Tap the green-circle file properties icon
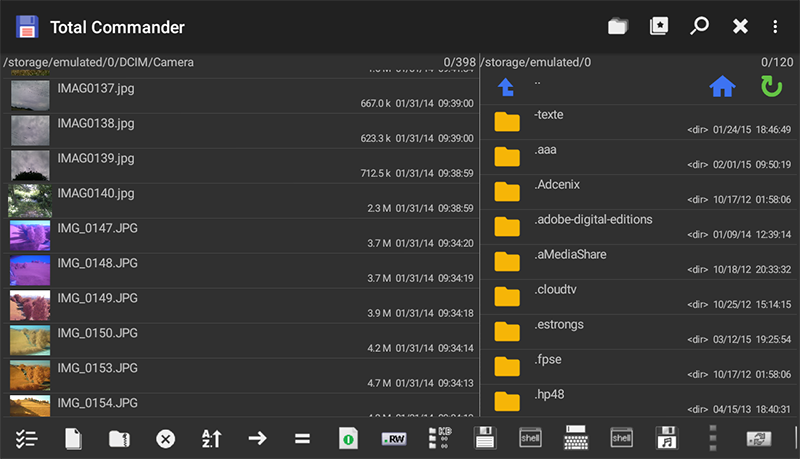 pos(348,439)
